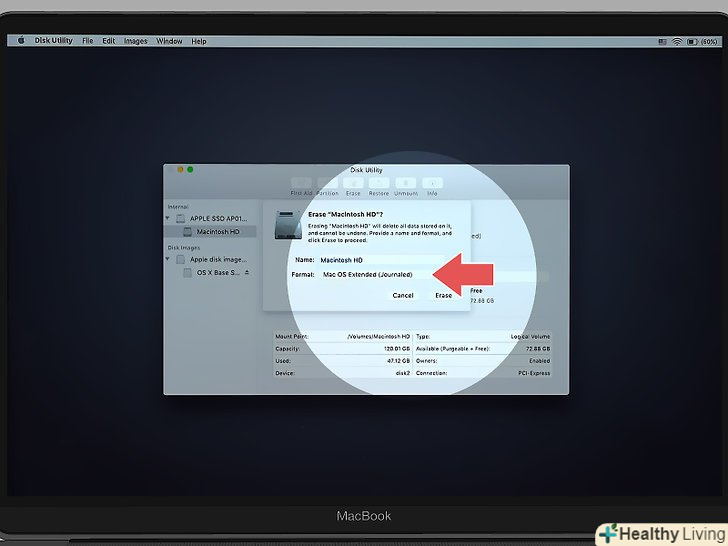728x546 pixels.
Task: Collapse the Apple disk image tree
Action: (x=168, y=259)
